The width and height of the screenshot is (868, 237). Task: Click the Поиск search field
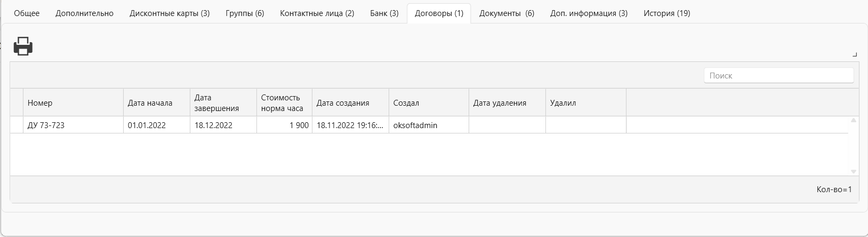[778, 76]
